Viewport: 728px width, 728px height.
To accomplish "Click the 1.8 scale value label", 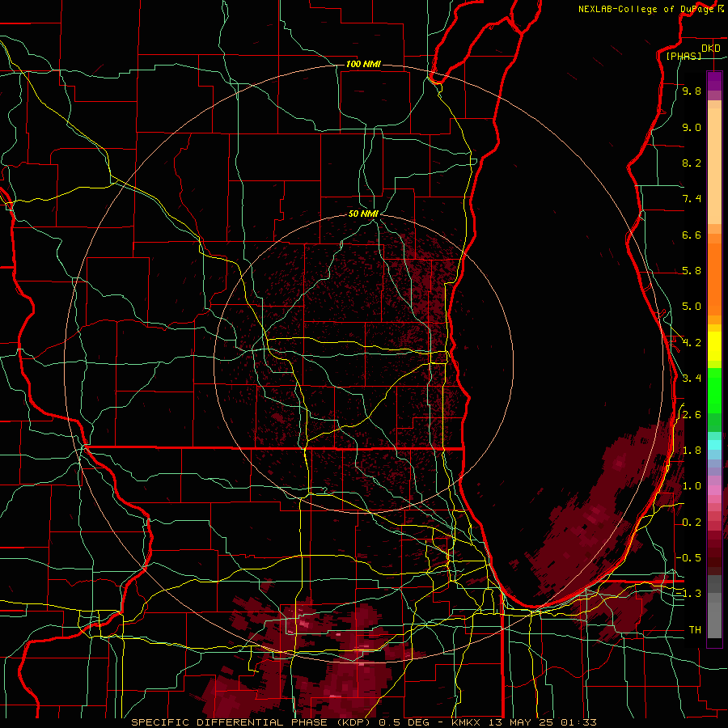I will [x=692, y=451].
